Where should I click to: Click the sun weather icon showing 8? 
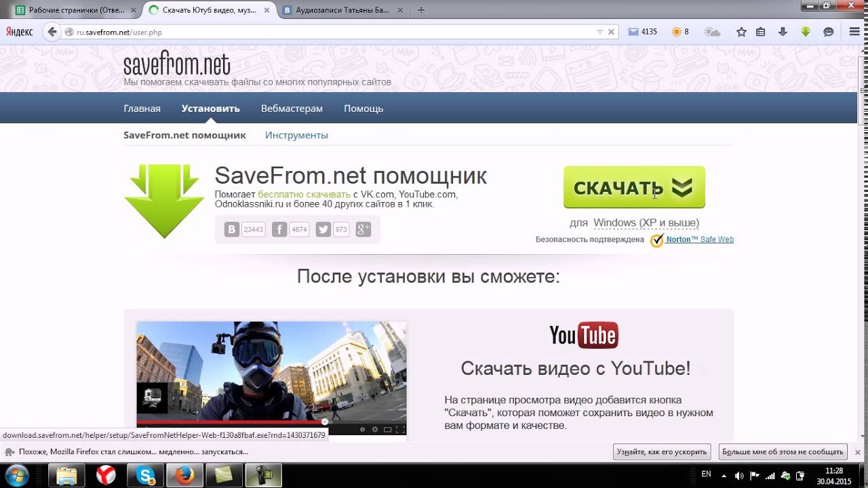click(x=679, y=32)
